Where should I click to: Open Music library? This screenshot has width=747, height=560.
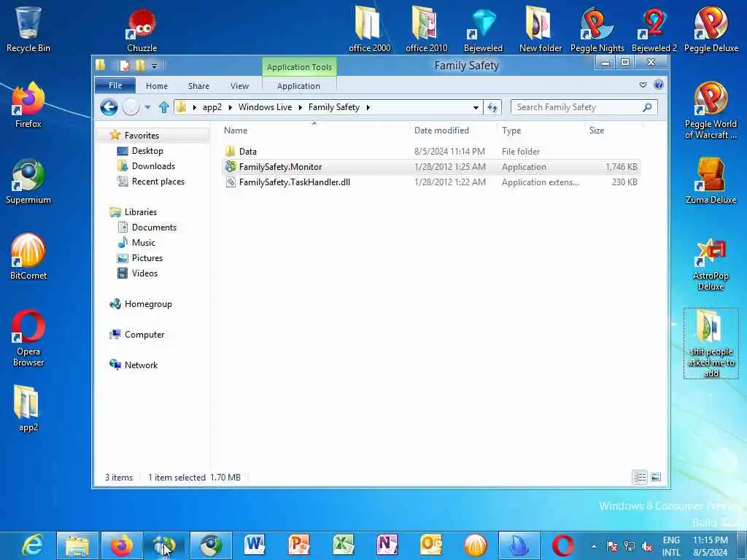pos(144,243)
